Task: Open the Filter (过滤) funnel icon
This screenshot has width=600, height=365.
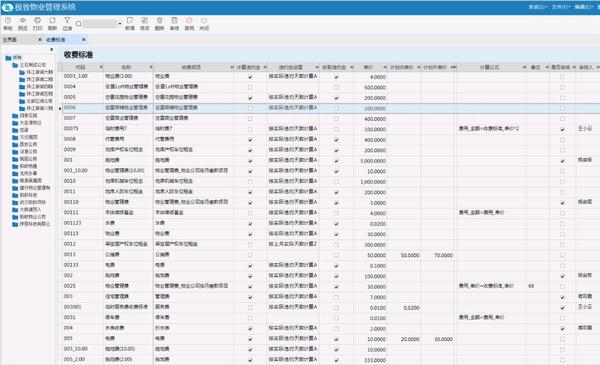Action: point(67,21)
